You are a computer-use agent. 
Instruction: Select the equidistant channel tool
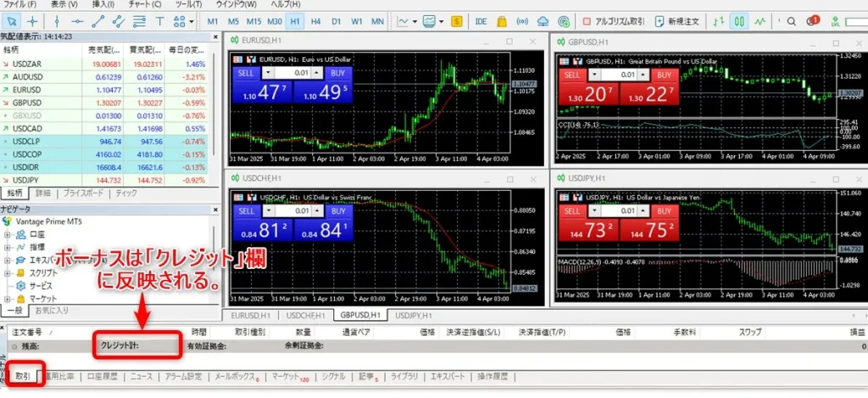click(x=119, y=21)
